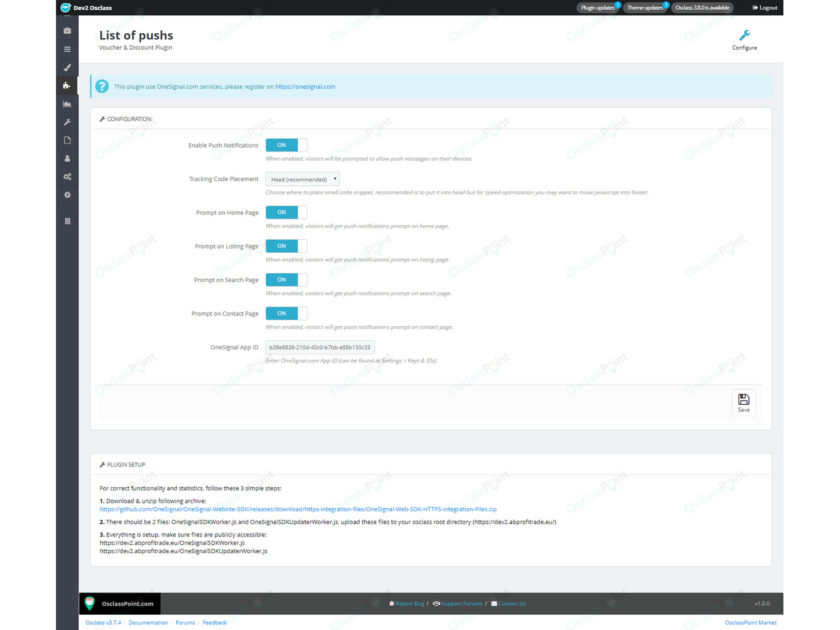The width and height of the screenshot is (840, 630).
Task: Open Plugin updates notification in top bar
Action: pyautogui.click(x=598, y=8)
